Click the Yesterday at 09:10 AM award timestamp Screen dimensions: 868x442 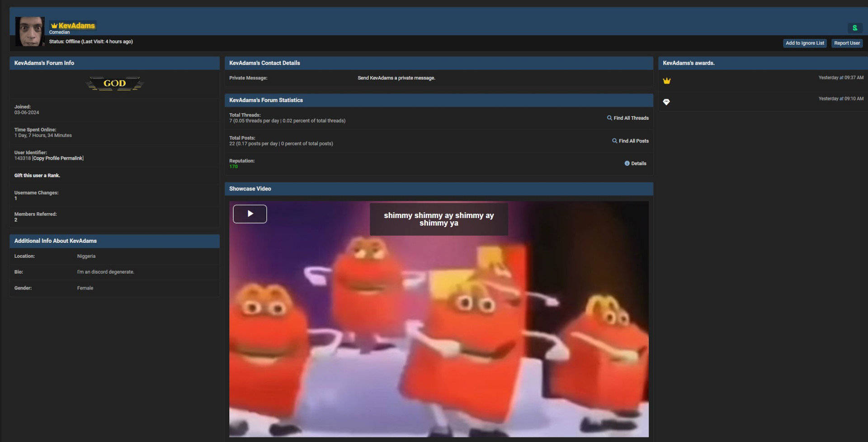(841, 99)
